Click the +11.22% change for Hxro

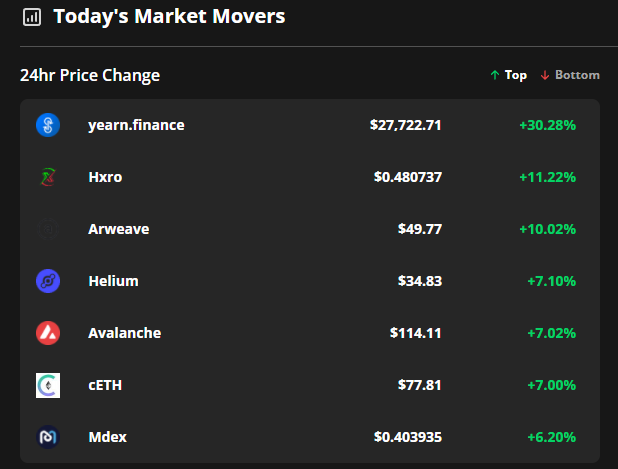(x=547, y=177)
